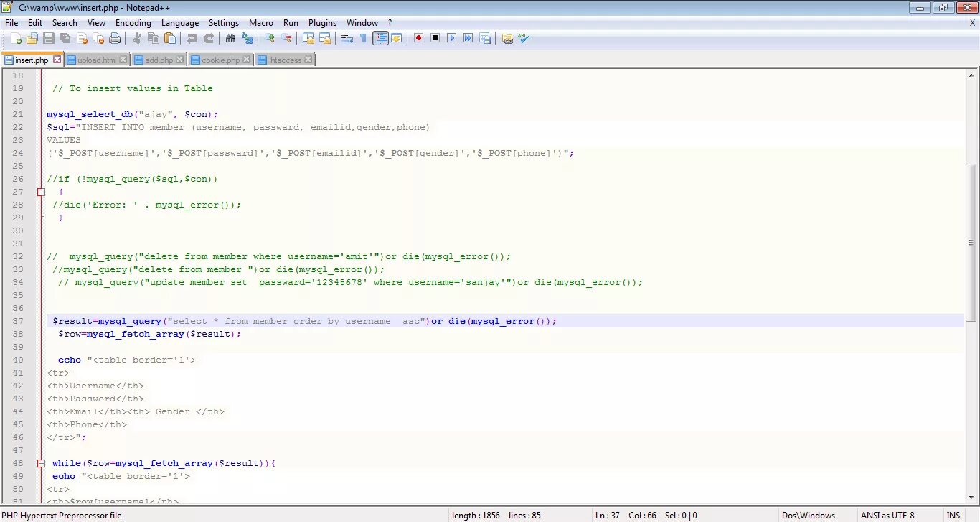Open the File menu

click(11, 23)
